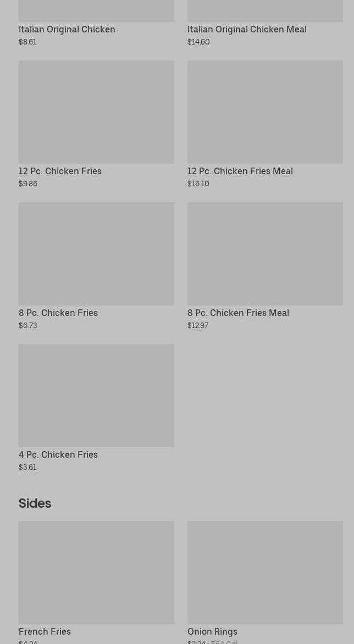354x644 pixels.
Task: Click the French Fries image
Action: pyautogui.click(x=96, y=572)
